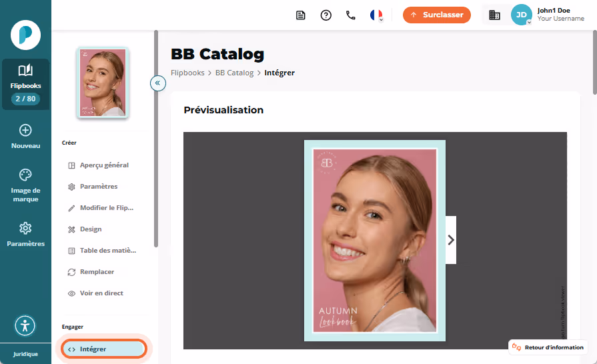597x364 pixels.
Task: Click the Aperçu général layout icon
Action: (71, 165)
